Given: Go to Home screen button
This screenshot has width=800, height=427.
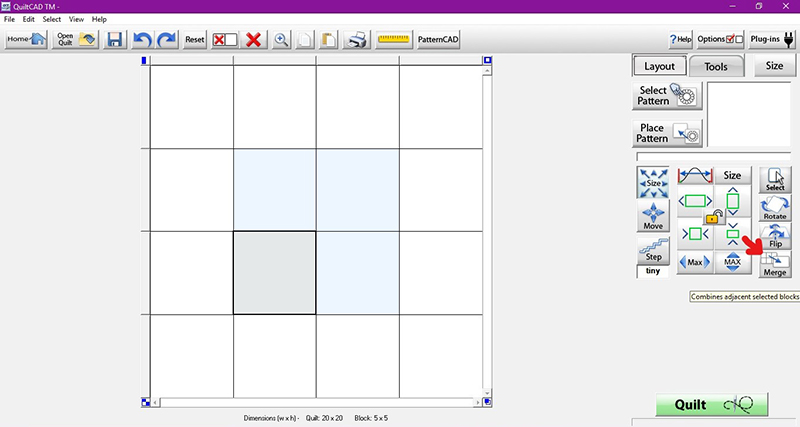Looking at the screenshot, I should [26, 39].
